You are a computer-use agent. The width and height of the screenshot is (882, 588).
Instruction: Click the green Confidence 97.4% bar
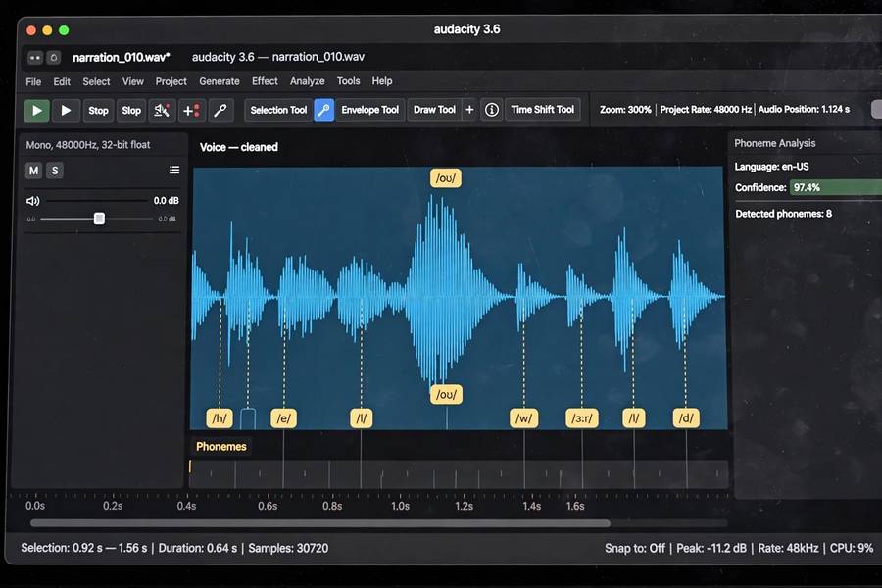pos(836,187)
